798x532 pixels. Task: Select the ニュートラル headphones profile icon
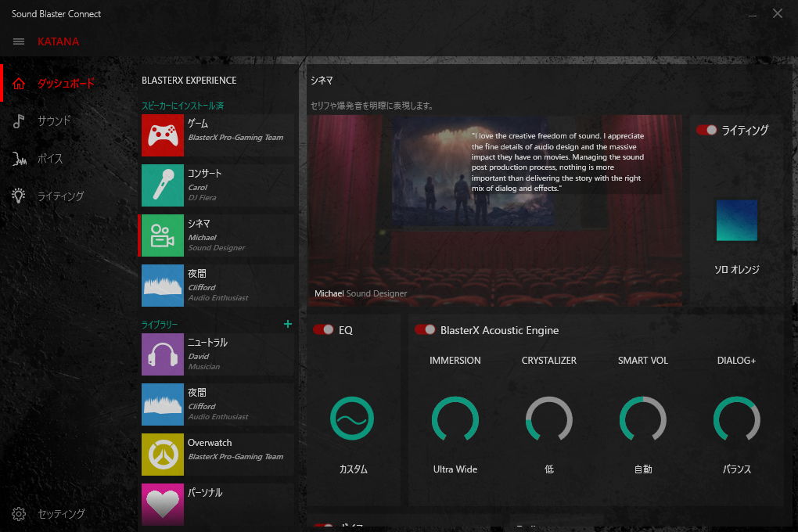[x=163, y=354]
